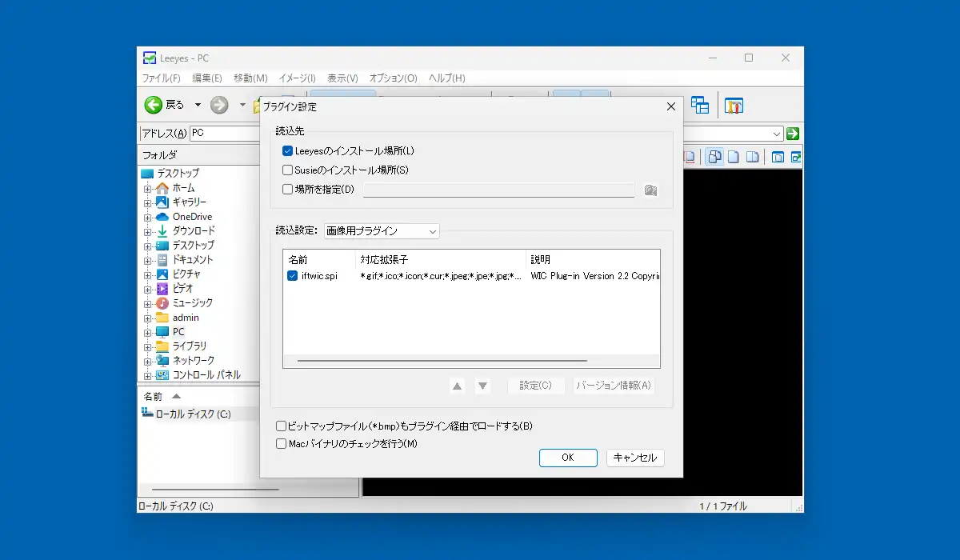This screenshot has width=960, height=560.
Task: Open the 表示(V) menu
Action: tap(342, 78)
